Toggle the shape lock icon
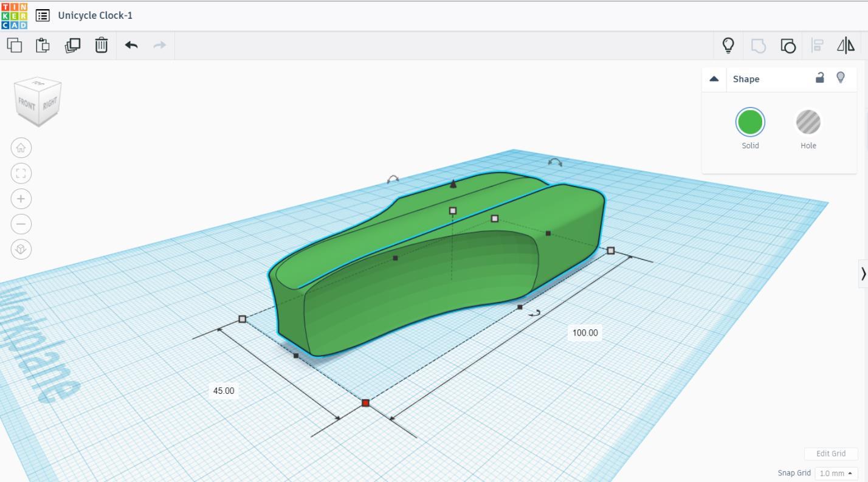This screenshot has height=482, width=868. (819, 78)
